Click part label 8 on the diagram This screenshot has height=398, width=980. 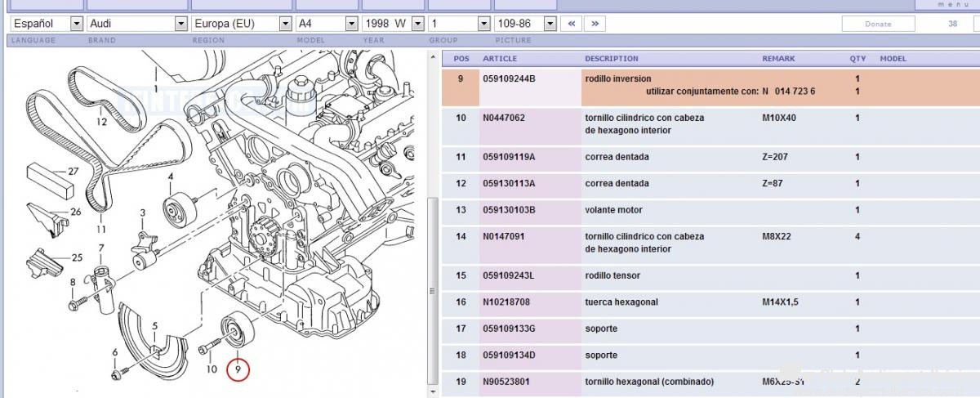point(72,283)
